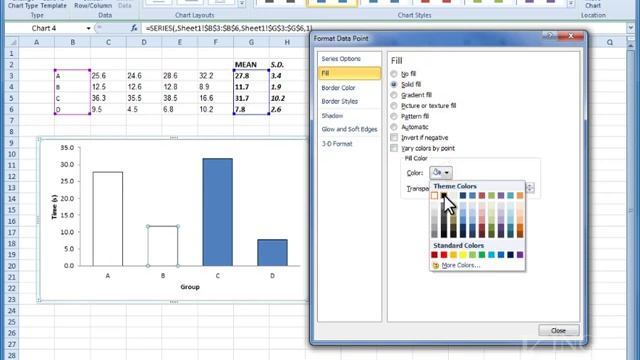The image size is (640, 360).
Task: Select the chart bar for group A
Action: click(x=108, y=219)
